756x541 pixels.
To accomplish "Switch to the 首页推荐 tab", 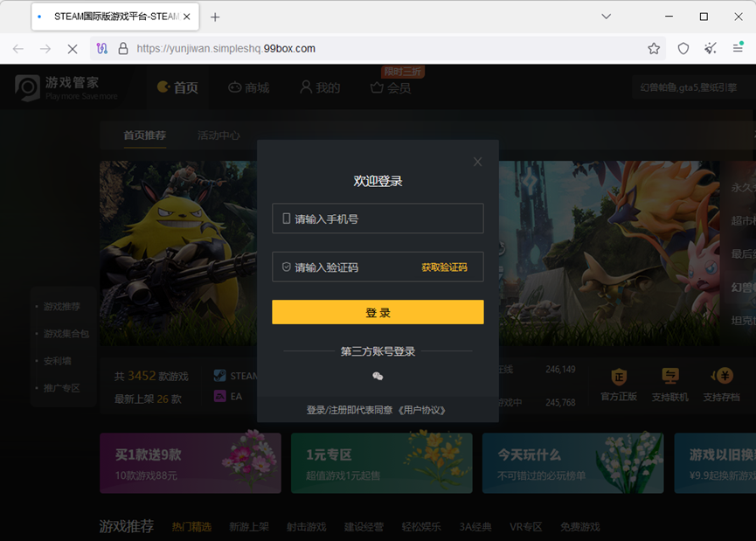I will (x=144, y=135).
